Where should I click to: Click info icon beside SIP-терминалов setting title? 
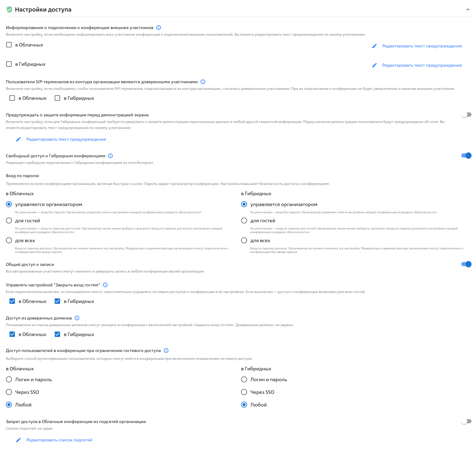203,82
